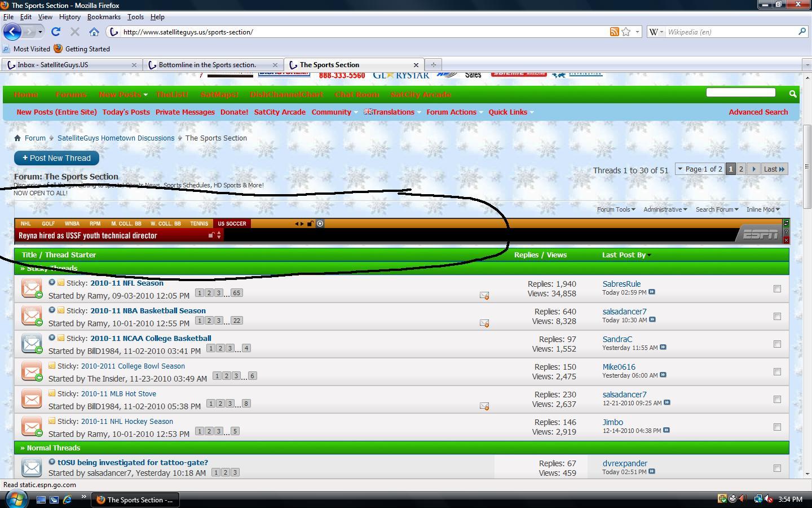
Task: Reload the page with the Refresh icon
Action: [x=55, y=32]
